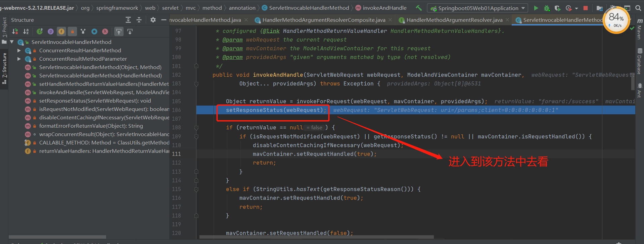Run Springboot05Web01Application with green play
Screen dimensions: 644x244
pos(536,8)
